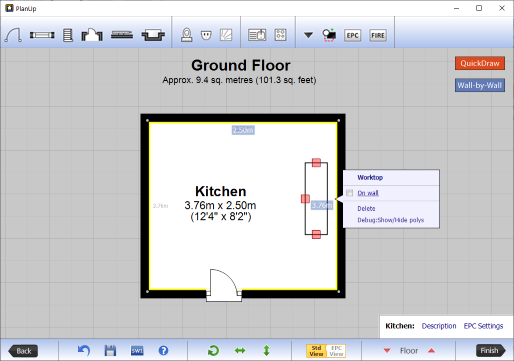Select the toilet fixture icon
The width and height of the screenshot is (514, 361).
(187, 35)
